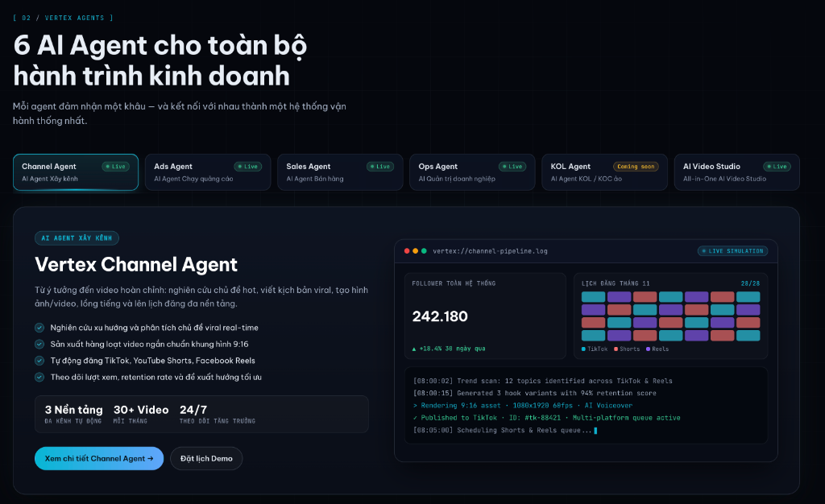Open the AI Video Studio tab

[736, 171]
